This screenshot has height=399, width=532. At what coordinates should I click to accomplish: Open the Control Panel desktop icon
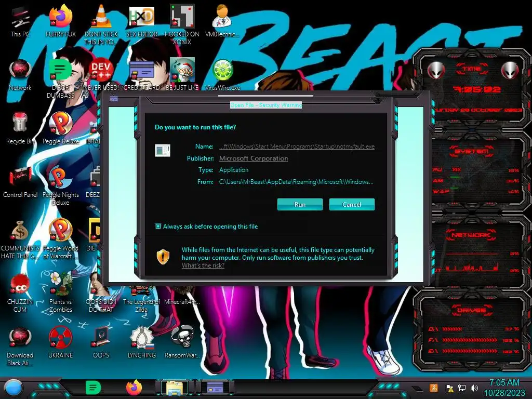click(x=20, y=182)
